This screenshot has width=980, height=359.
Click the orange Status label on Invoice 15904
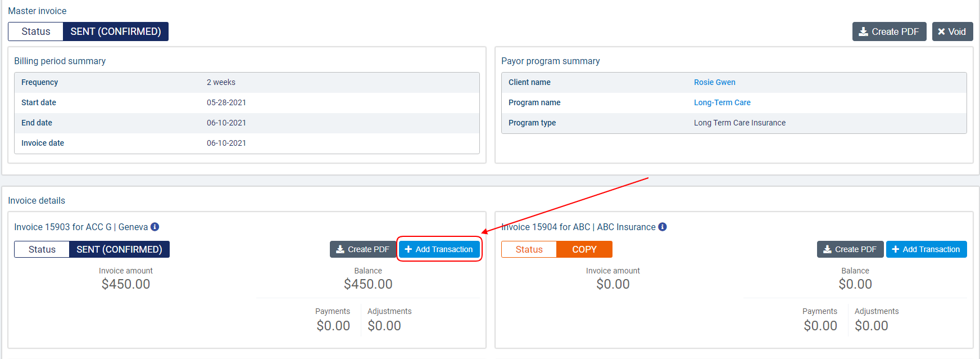pos(529,249)
